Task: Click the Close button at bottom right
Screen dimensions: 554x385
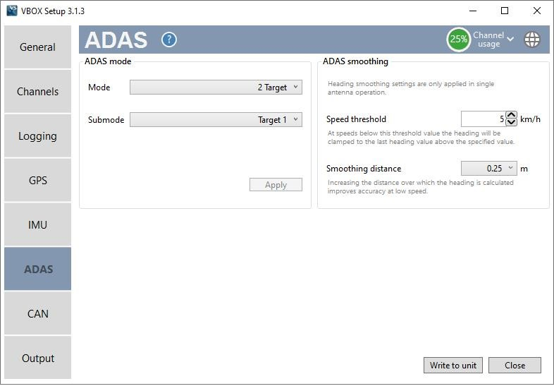Action: (514, 365)
